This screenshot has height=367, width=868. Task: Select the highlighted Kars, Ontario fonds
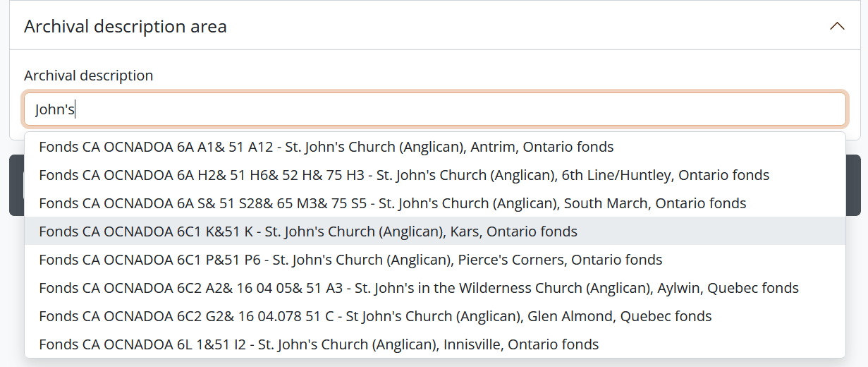tap(308, 231)
